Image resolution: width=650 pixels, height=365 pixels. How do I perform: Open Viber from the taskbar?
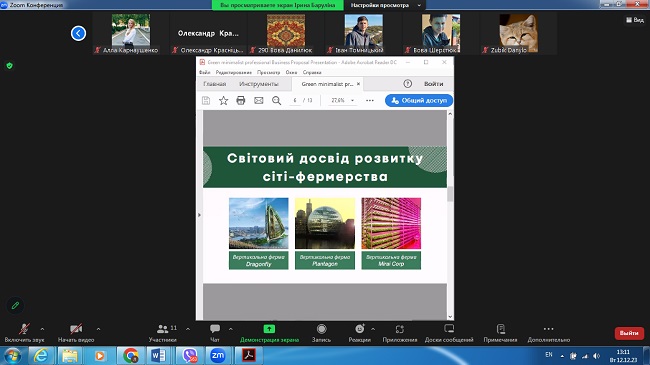pos(189,355)
